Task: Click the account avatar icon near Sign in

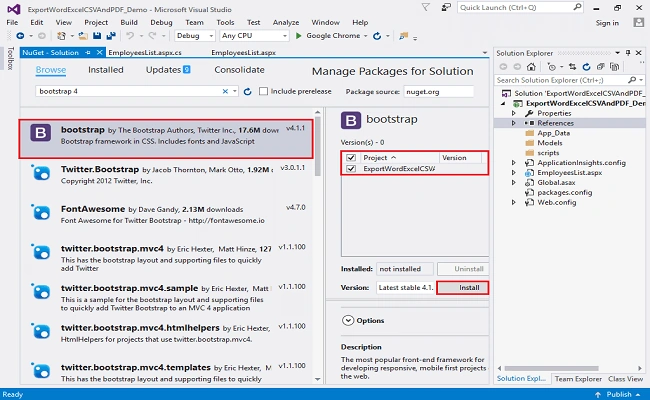Action: [x=639, y=22]
